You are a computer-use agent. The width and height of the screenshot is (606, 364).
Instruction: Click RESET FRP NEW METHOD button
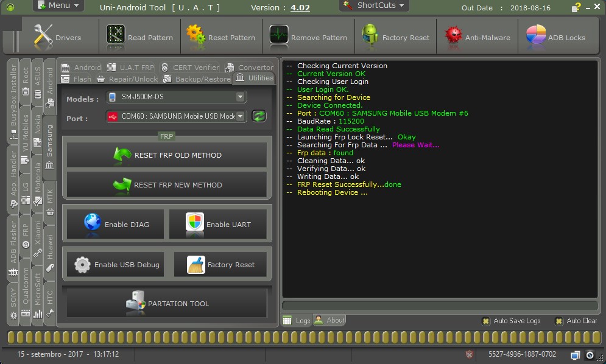click(167, 184)
